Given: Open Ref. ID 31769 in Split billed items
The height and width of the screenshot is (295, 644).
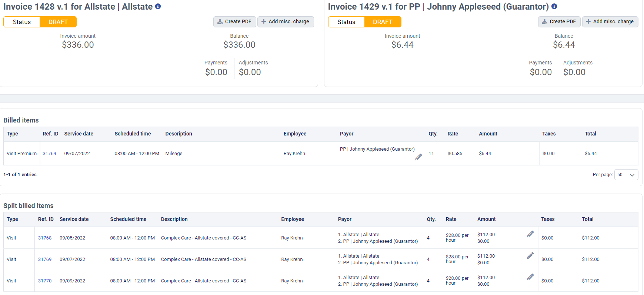Looking at the screenshot, I should tap(45, 259).
